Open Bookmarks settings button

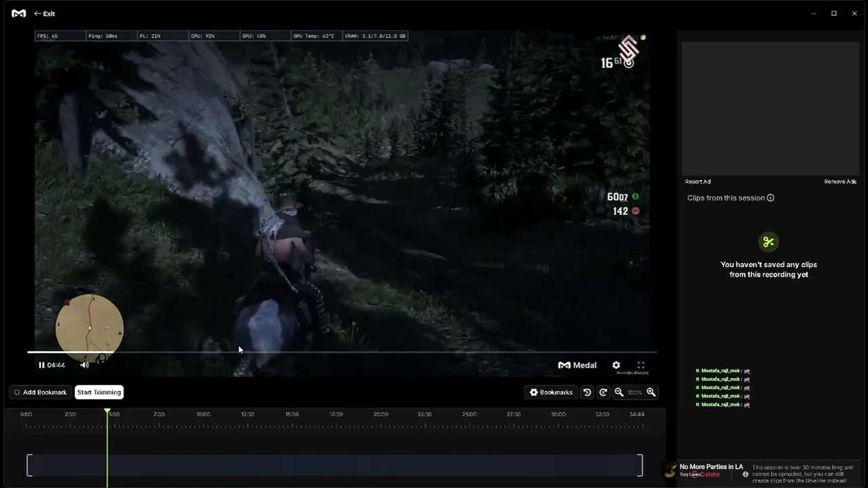point(551,392)
